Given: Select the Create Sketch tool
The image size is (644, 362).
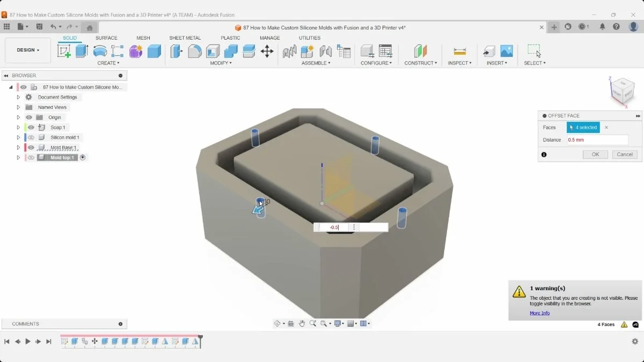Looking at the screenshot, I should [x=64, y=51].
